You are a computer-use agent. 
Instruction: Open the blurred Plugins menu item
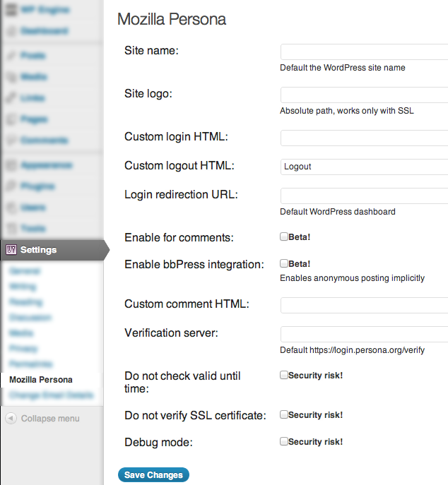pyautogui.click(x=37, y=186)
